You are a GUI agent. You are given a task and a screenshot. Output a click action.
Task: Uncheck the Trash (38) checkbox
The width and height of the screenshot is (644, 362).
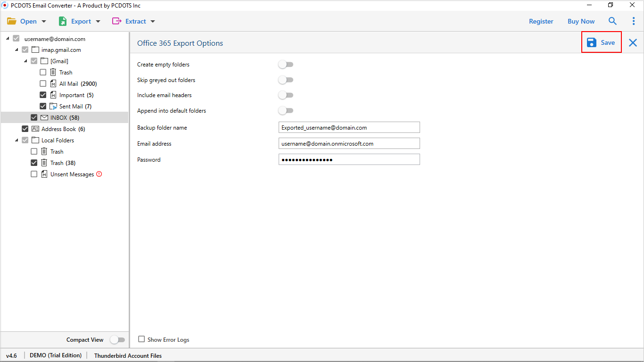(34, 163)
